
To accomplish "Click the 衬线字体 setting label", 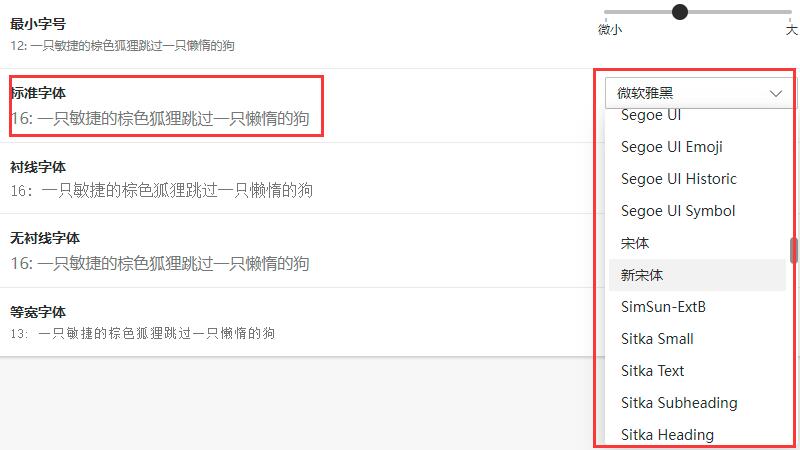I will [38, 167].
